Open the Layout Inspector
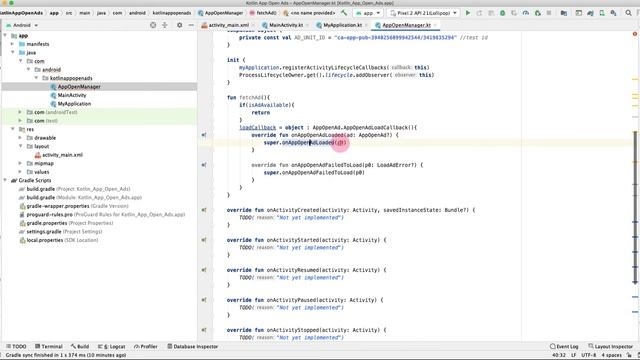 click(611, 346)
